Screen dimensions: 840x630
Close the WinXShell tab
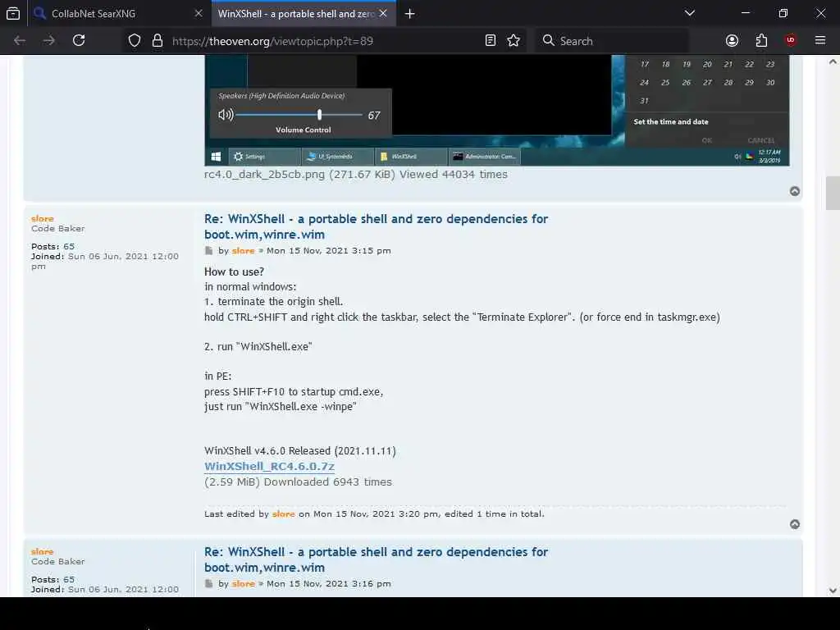(x=383, y=13)
